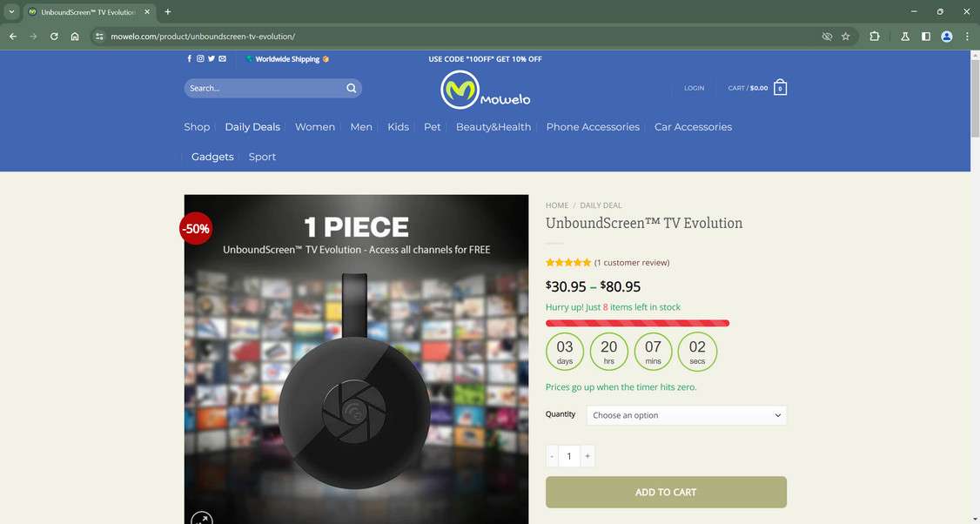This screenshot has width=980, height=524.
Task: Open the 1 customer review link
Action: coord(632,263)
